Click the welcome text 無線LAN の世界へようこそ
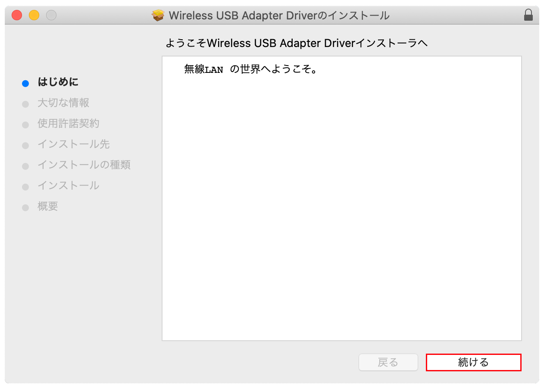The image size is (547, 392). pos(251,69)
